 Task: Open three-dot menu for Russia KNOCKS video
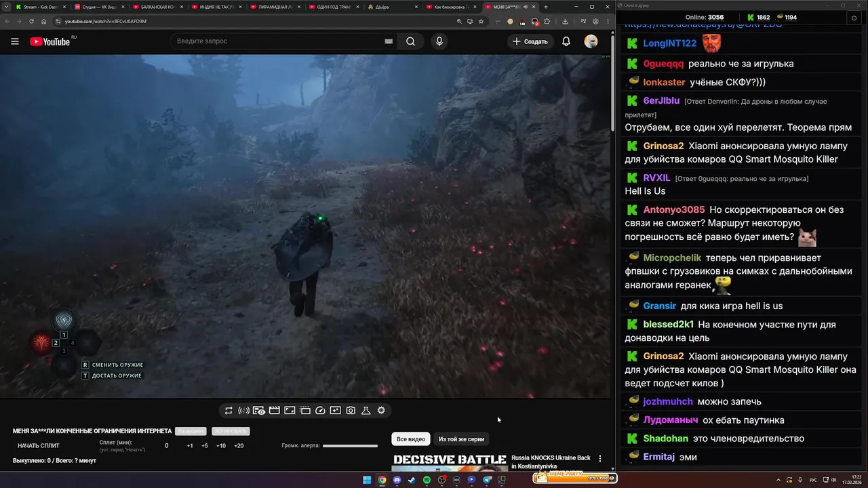(600, 459)
